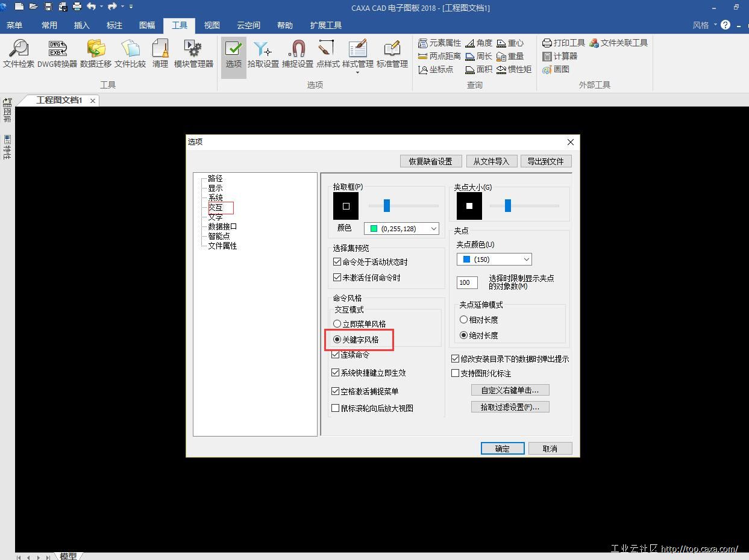Measure 两点距离 between two points

[439, 56]
